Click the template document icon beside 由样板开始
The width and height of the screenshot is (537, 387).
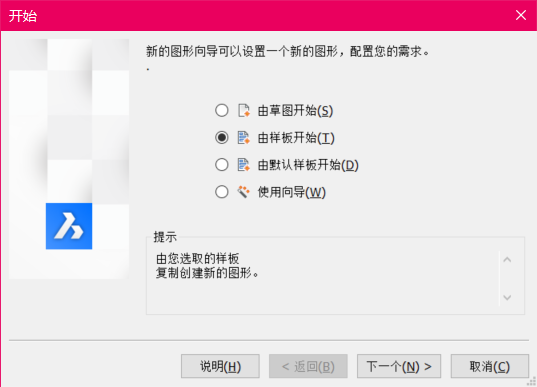click(x=244, y=138)
